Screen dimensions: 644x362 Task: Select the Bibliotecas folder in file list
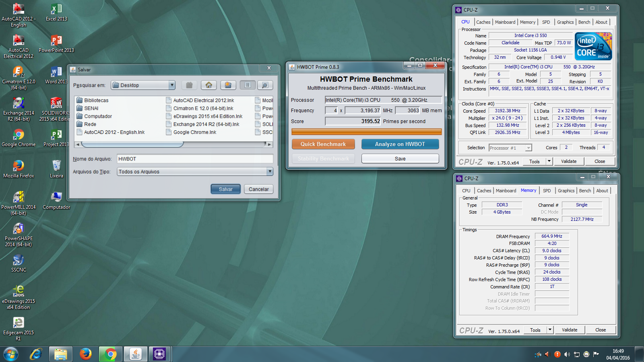tap(93, 100)
